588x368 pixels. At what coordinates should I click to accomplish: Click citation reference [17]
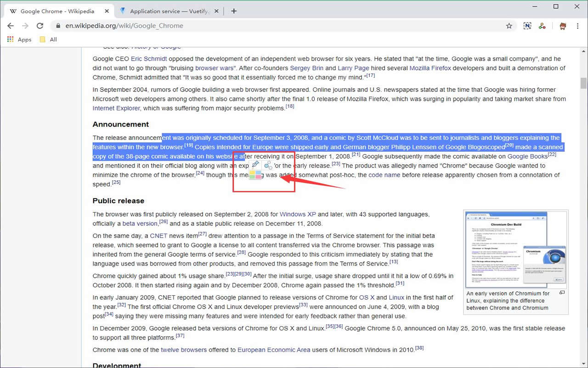[370, 75]
